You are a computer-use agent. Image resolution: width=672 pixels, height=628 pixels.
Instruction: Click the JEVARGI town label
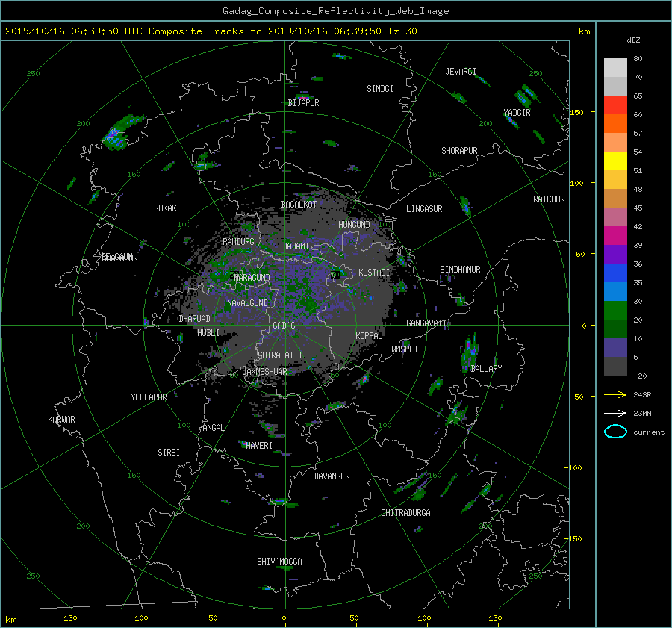pyautogui.click(x=461, y=72)
